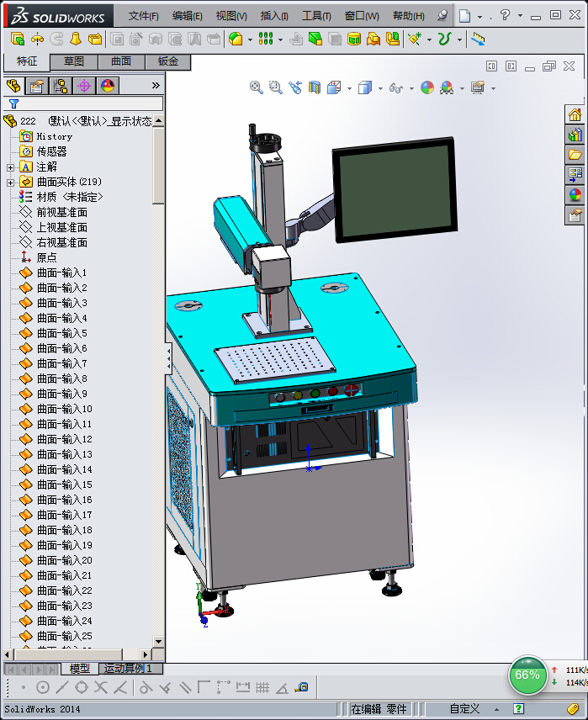The width and height of the screenshot is (588, 720).
Task: Open the ConfigurationManager tab
Action: [x=61, y=86]
